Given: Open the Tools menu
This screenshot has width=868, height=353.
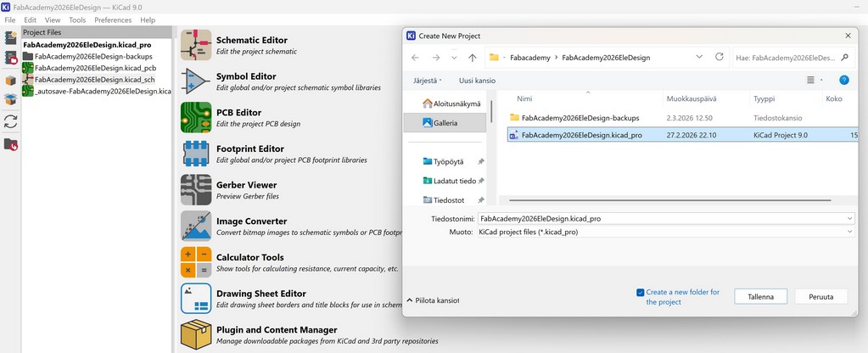Looking at the screenshot, I should pyautogui.click(x=77, y=20).
